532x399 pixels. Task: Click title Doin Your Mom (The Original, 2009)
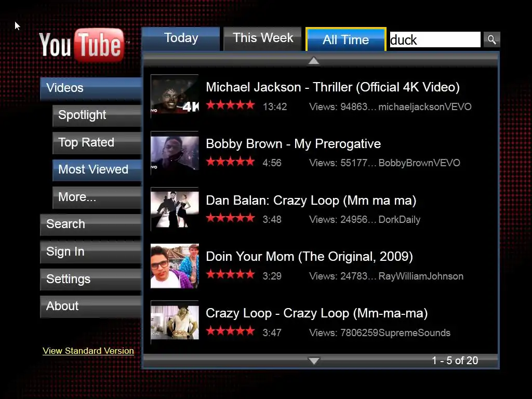click(x=310, y=257)
